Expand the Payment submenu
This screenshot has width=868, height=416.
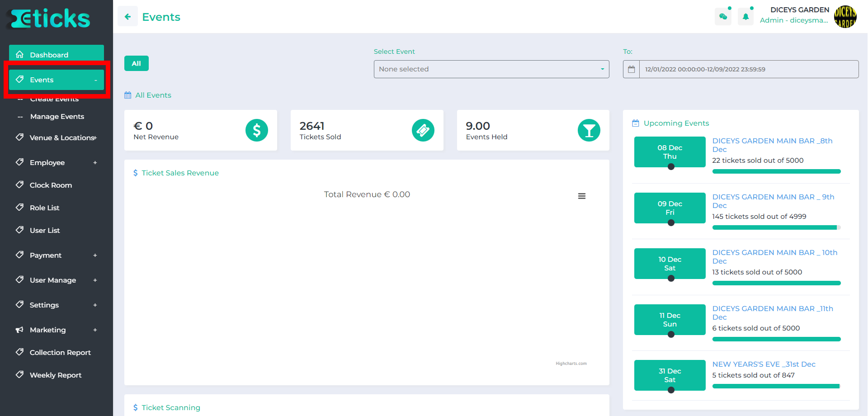tap(95, 255)
